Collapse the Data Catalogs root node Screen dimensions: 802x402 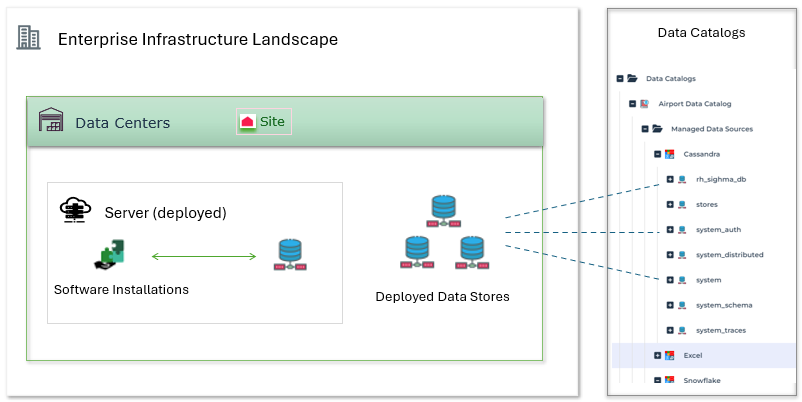(620, 78)
